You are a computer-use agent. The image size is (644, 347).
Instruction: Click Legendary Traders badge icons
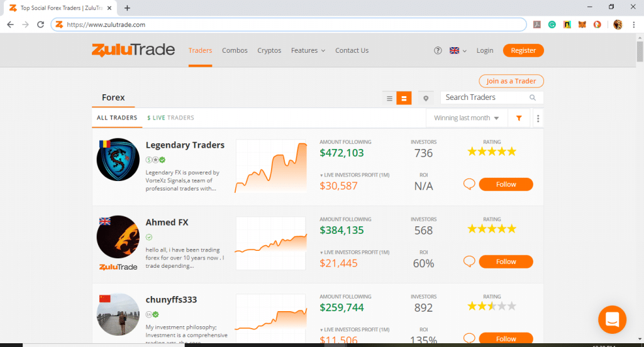[x=156, y=160]
